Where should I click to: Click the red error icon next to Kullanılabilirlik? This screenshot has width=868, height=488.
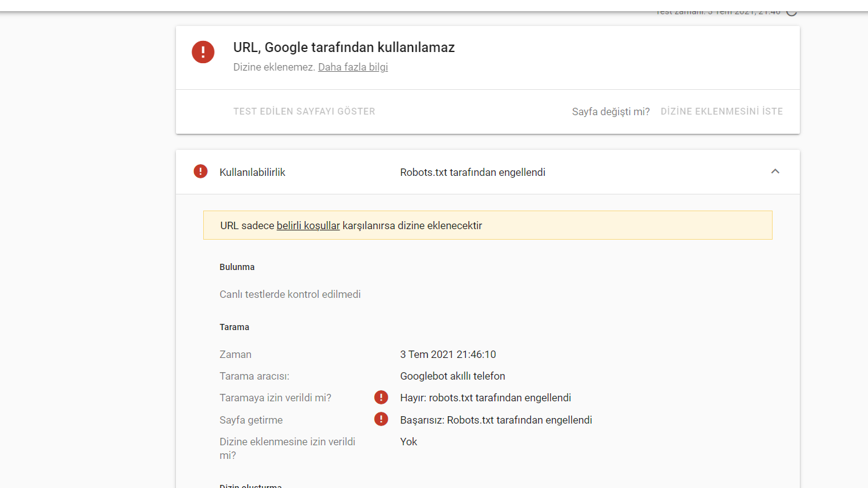[201, 172]
